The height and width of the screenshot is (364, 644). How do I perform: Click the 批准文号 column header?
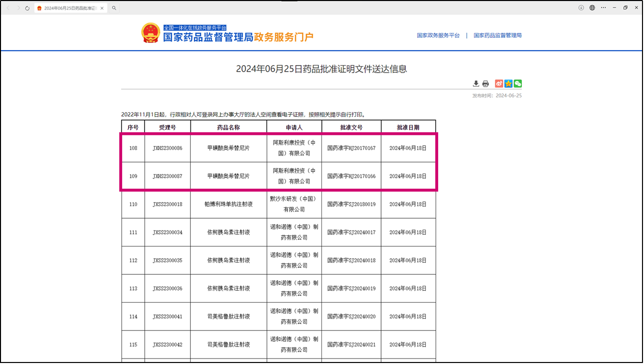coord(351,127)
